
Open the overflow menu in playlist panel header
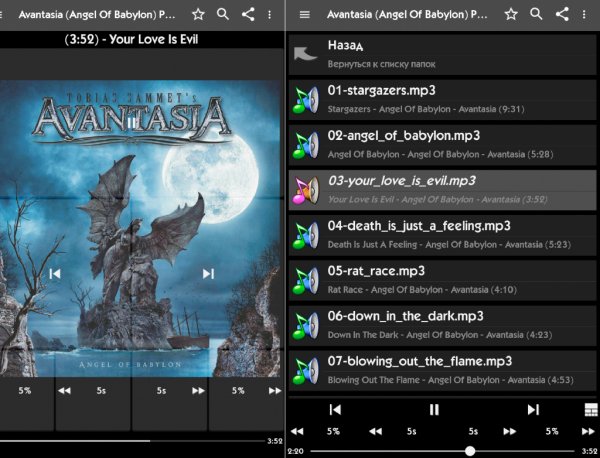point(584,15)
